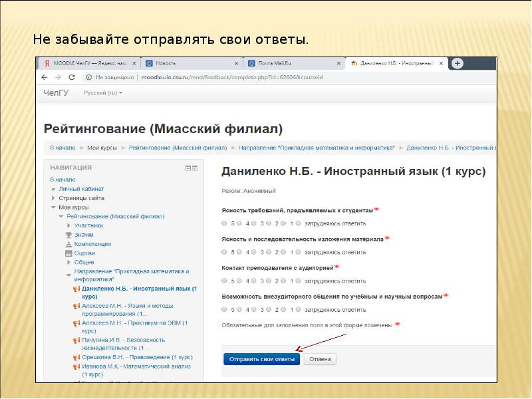
Task: Switch to the MOODLE ЧелГУ Яндекс tab
Action: [x=86, y=63]
